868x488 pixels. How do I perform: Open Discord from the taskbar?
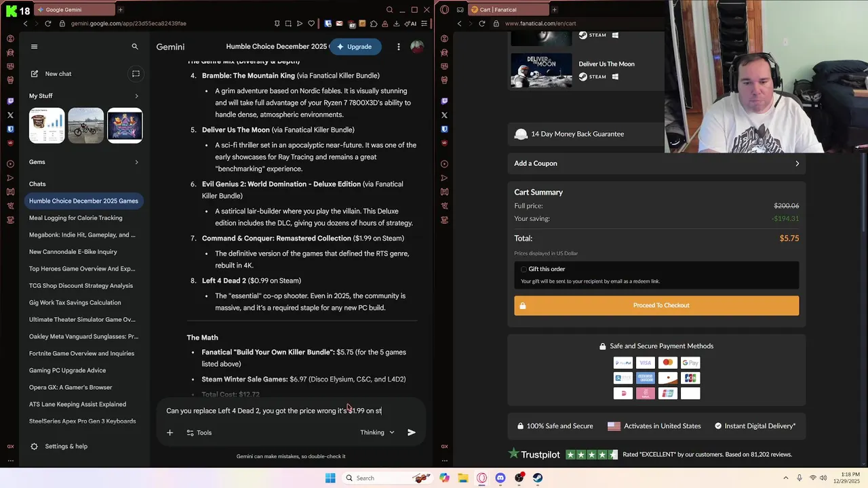tap(500, 478)
